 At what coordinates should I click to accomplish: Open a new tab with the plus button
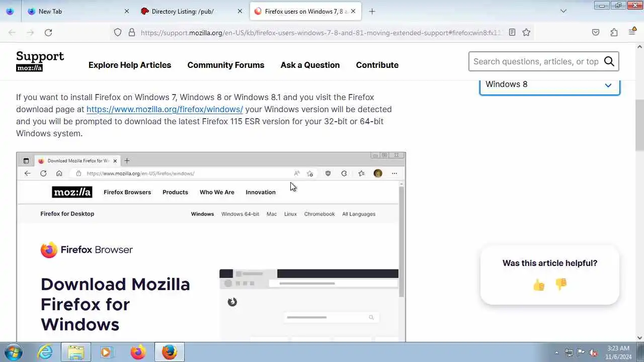(x=372, y=11)
